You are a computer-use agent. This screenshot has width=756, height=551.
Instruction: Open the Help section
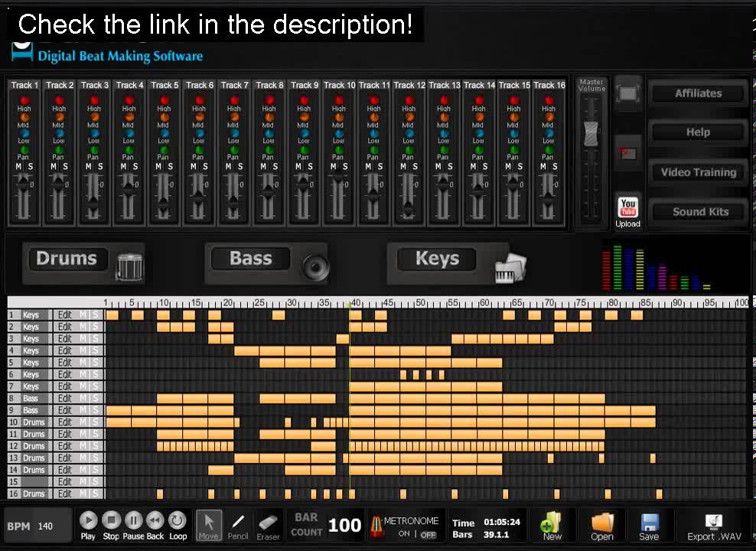tap(698, 132)
